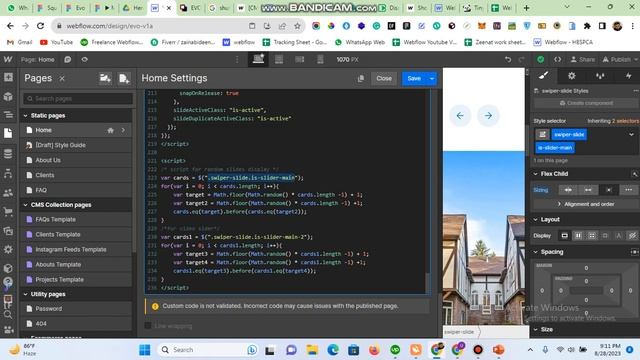Switch to the Style Manager drops tab
The height and width of the screenshot is (360, 640).
[x=600, y=76]
